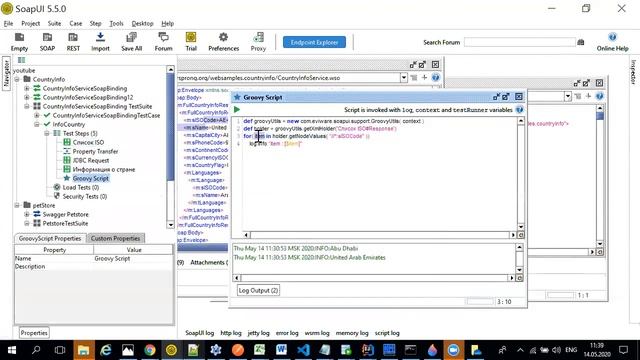640x360 pixels.
Task: Open the Help menu
Action: [167, 23]
